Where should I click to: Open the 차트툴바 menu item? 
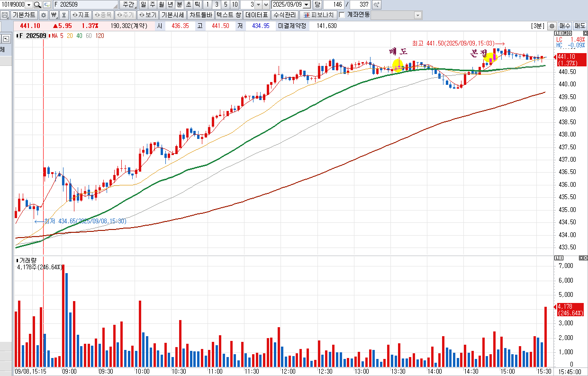pyautogui.click(x=200, y=15)
